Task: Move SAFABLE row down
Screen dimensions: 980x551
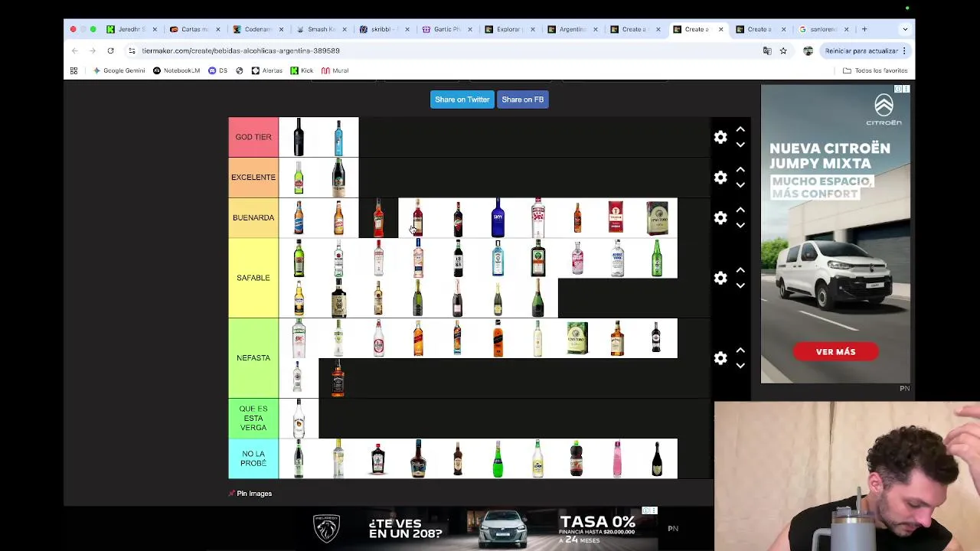Action: pyautogui.click(x=740, y=285)
